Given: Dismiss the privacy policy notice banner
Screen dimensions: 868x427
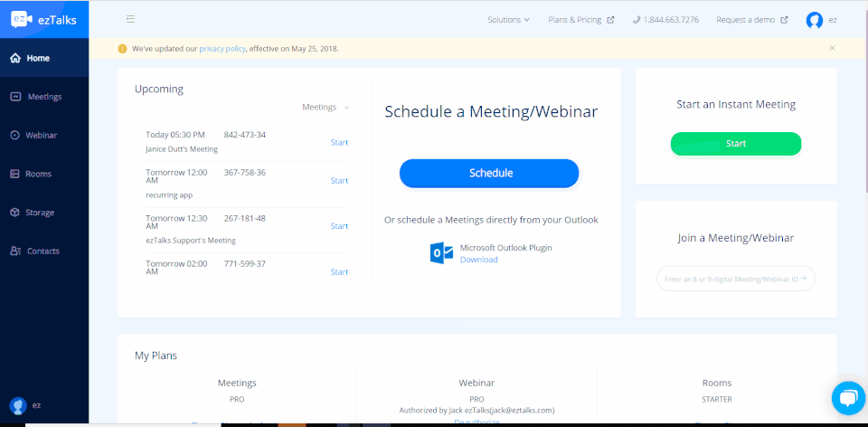Looking at the screenshot, I should click(832, 48).
